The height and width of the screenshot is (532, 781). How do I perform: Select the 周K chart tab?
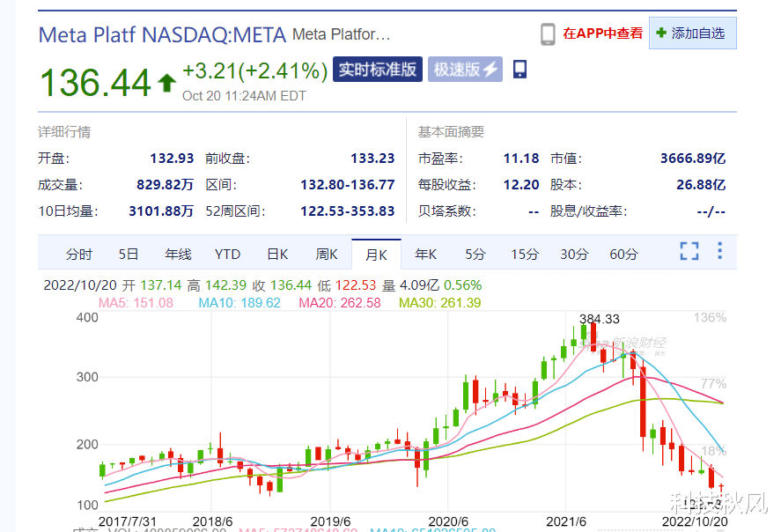pos(327,255)
